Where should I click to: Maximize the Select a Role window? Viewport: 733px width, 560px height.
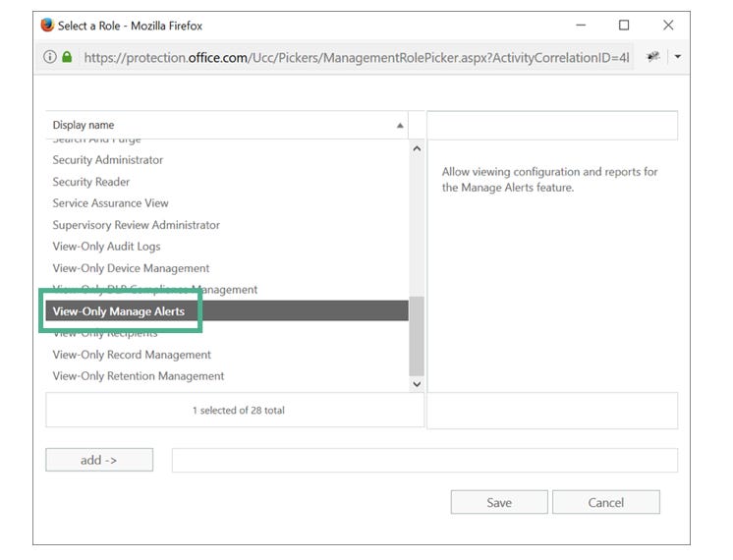624,26
